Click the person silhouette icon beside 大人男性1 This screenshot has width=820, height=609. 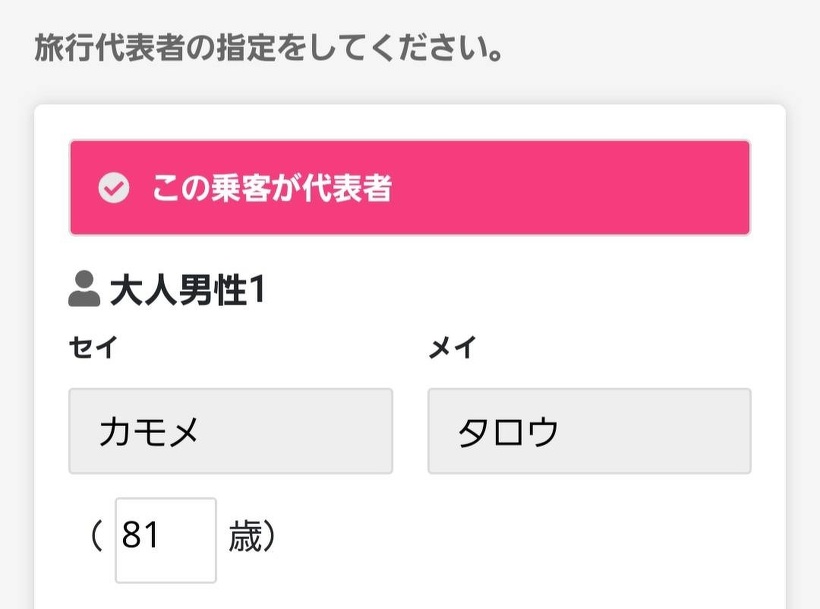[84, 289]
